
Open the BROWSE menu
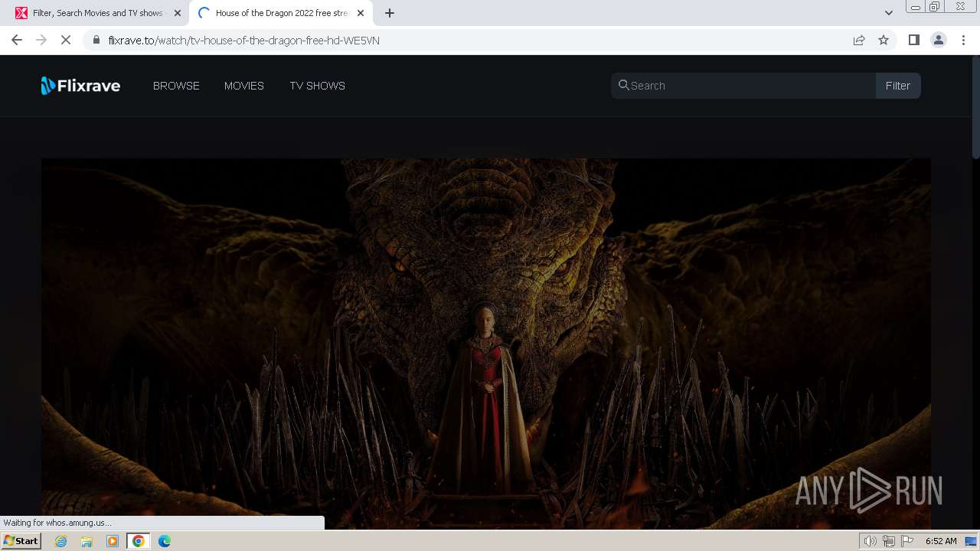click(x=176, y=86)
